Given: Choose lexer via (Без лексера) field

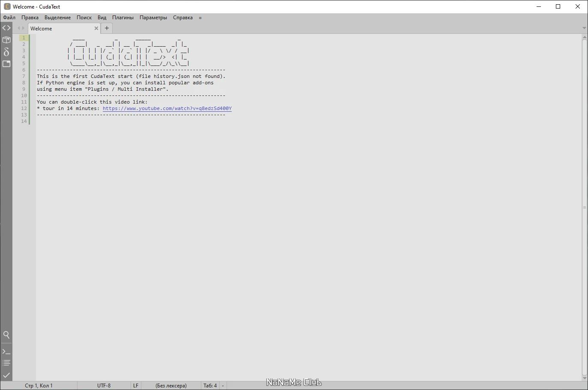Looking at the screenshot, I should [x=171, y=385].
